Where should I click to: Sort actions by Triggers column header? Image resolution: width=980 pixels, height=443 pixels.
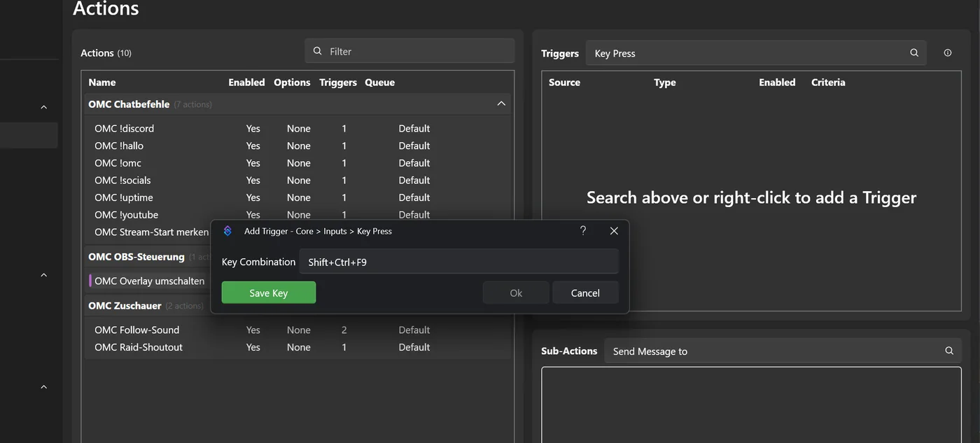(338, 83)
